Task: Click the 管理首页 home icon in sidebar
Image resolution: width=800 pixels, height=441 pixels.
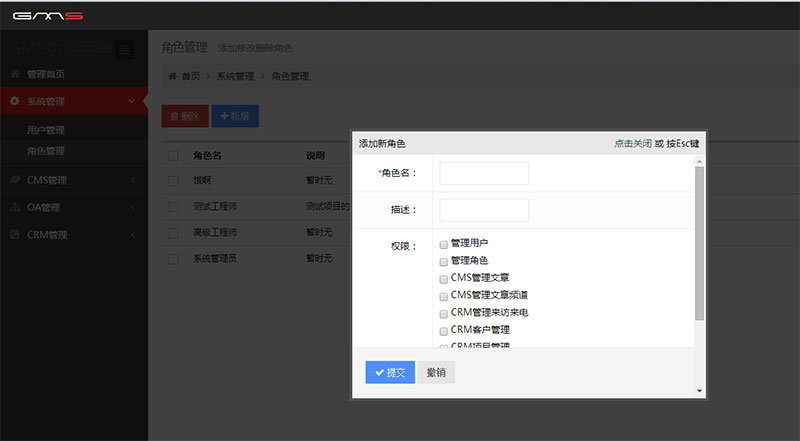Action: [14, 74]
